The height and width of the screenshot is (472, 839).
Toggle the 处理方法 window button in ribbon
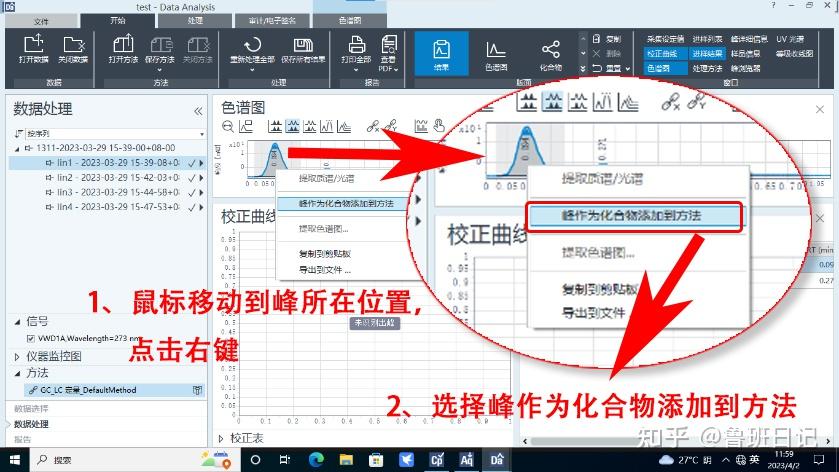[707, 68]
